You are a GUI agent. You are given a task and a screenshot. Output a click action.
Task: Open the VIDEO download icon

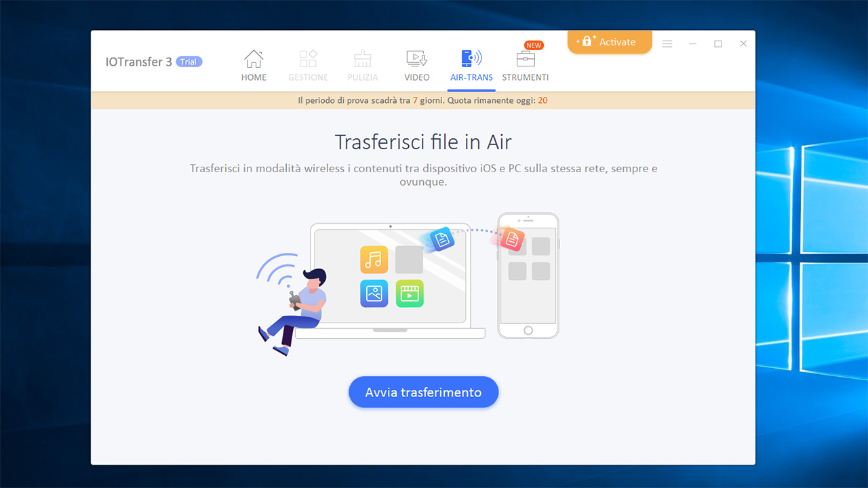point(416,59)
